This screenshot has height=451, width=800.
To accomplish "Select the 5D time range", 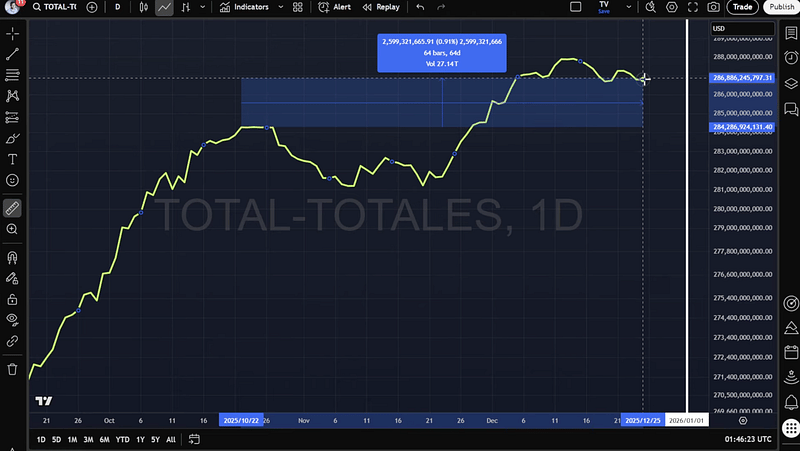I will [x=57, y=439].
